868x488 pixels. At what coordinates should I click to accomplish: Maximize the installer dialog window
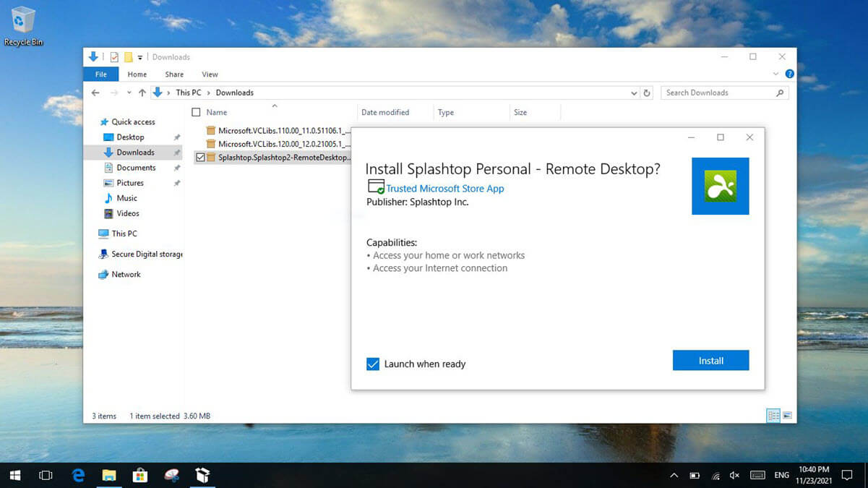pos(721,137)
